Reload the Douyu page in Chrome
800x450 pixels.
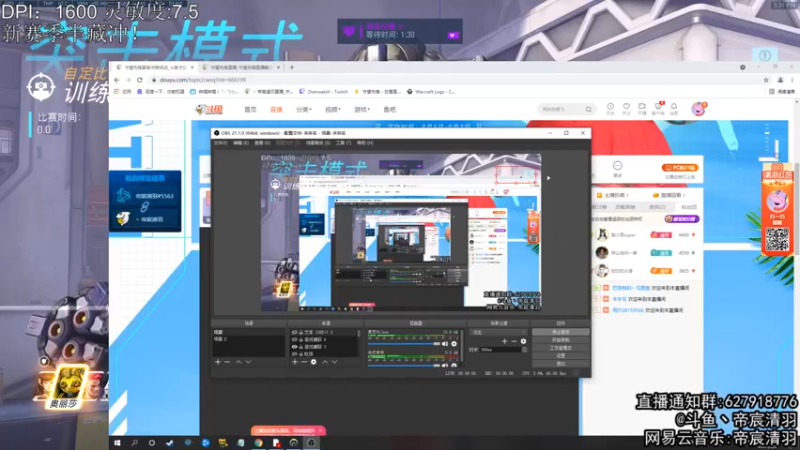coord(139,80)
